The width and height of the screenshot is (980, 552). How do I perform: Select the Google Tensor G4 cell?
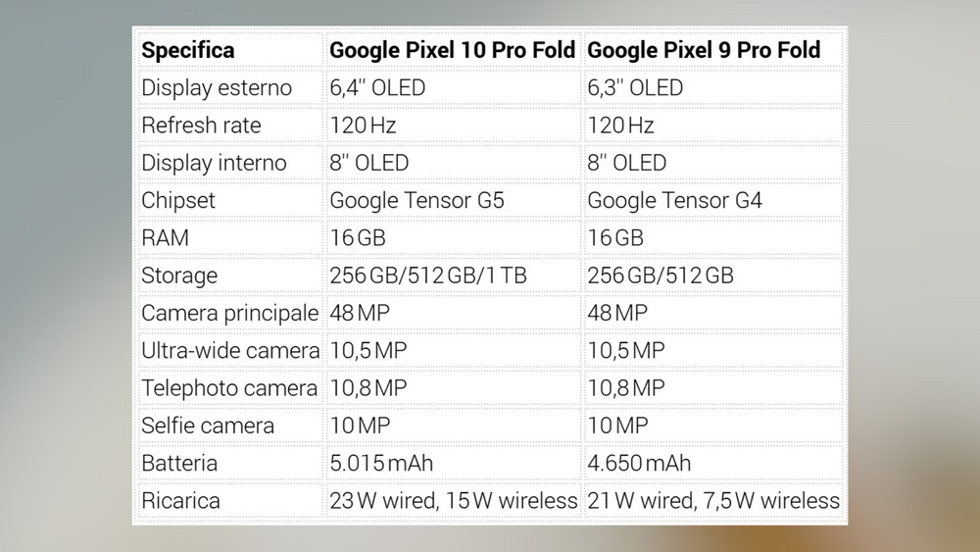click(674, 201)
